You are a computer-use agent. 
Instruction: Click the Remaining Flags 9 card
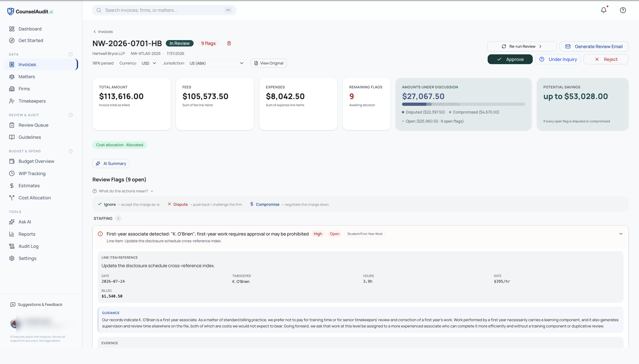pyautogui.click(x=367, y=104)
